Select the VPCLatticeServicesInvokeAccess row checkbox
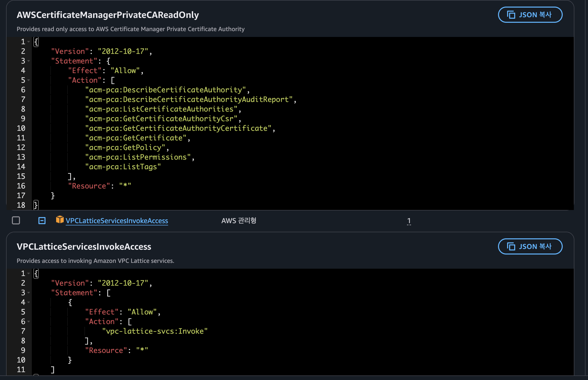Screen dimensions: 588x380 click(x=16, y=221)
